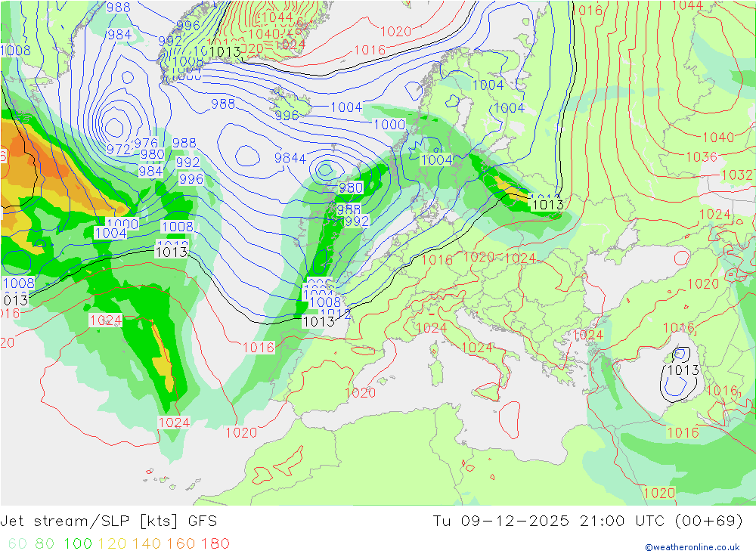756x554 pixels.
Task: Click the 1024 label in the Azores jet streak
Action: click(106, 320)
